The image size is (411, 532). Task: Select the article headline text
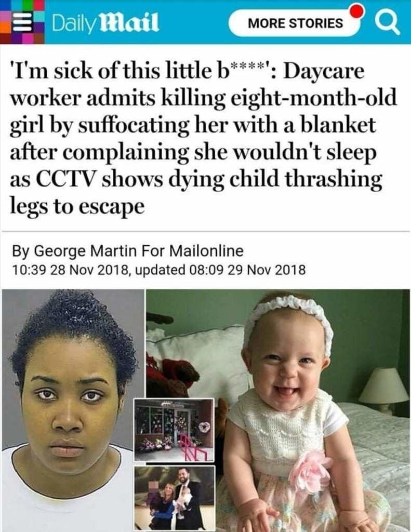coord(204,138)
